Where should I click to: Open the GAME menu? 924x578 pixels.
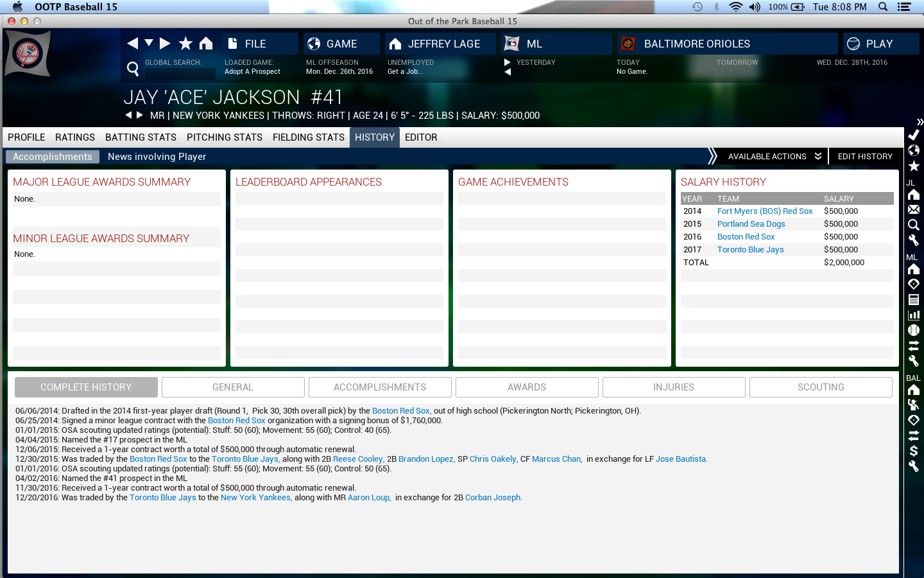pyautogui.click(x=341, y=44)
